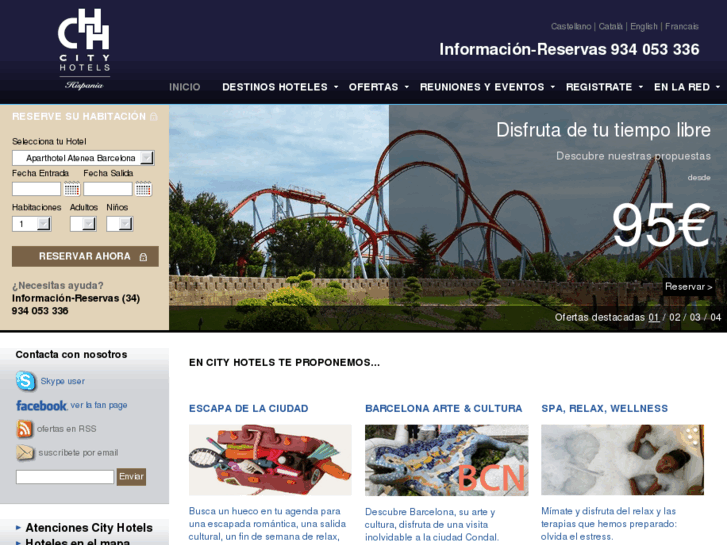The width and height of the screenshot is (727, 545).
Task: Switch language to Català
Action: click(x=610, y=26)
